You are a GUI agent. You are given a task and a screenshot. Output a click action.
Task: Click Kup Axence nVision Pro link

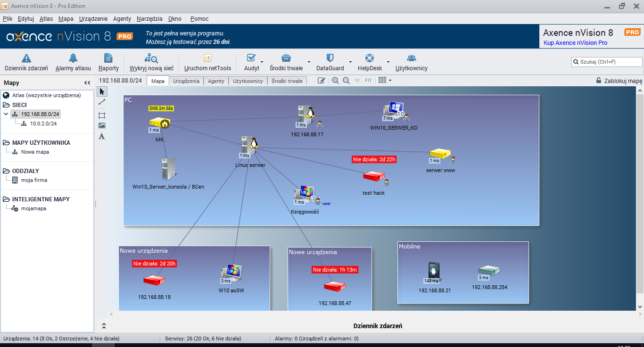575,43
